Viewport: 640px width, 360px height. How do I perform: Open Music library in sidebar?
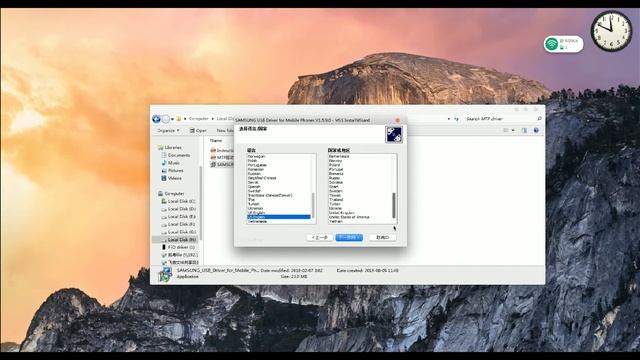point(170,163)
